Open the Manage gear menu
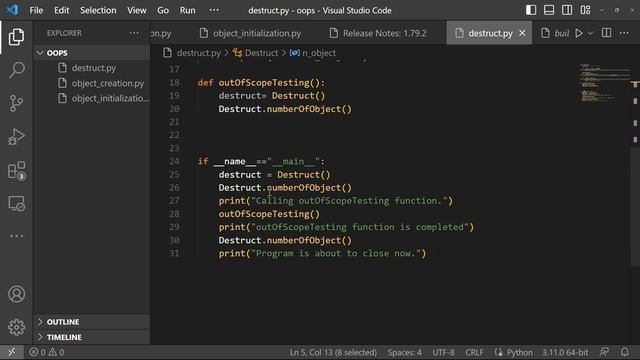The image size is (640, 360). tap(16, 327)
